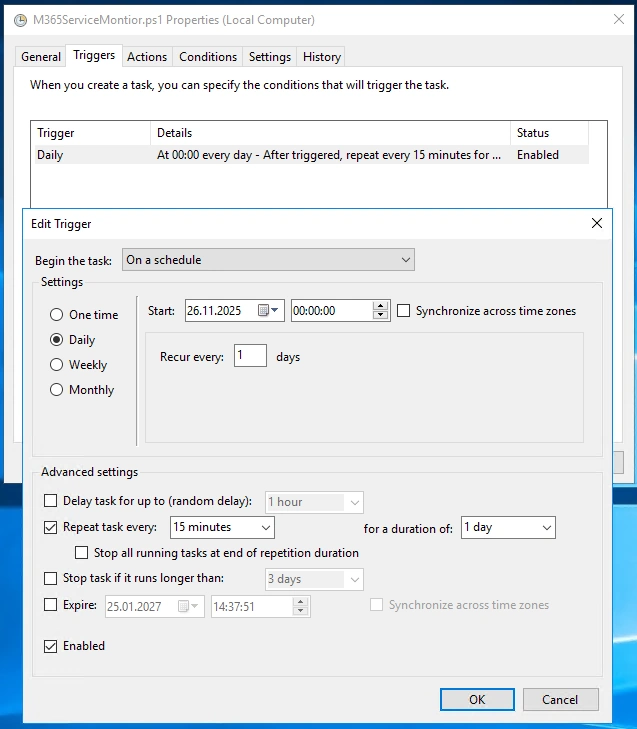Click the start time spinner down arrow
This screenshot has width=637, height=729.
coord(380,316)
